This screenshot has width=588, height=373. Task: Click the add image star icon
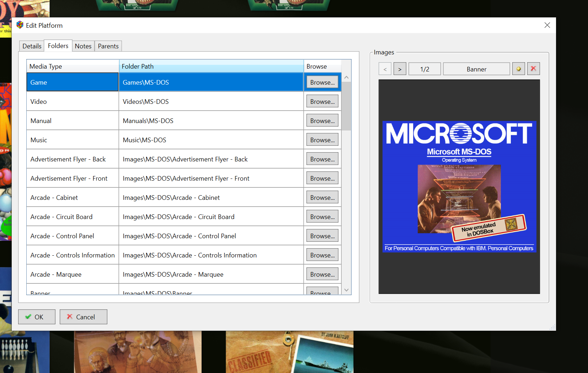pyautogui.click(x=518, y=69)
